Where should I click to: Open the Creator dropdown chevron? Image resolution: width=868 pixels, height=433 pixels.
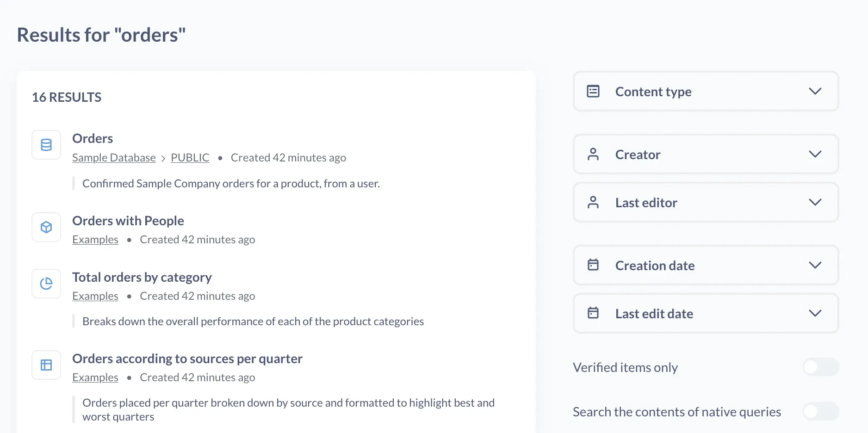coord(815,154)
